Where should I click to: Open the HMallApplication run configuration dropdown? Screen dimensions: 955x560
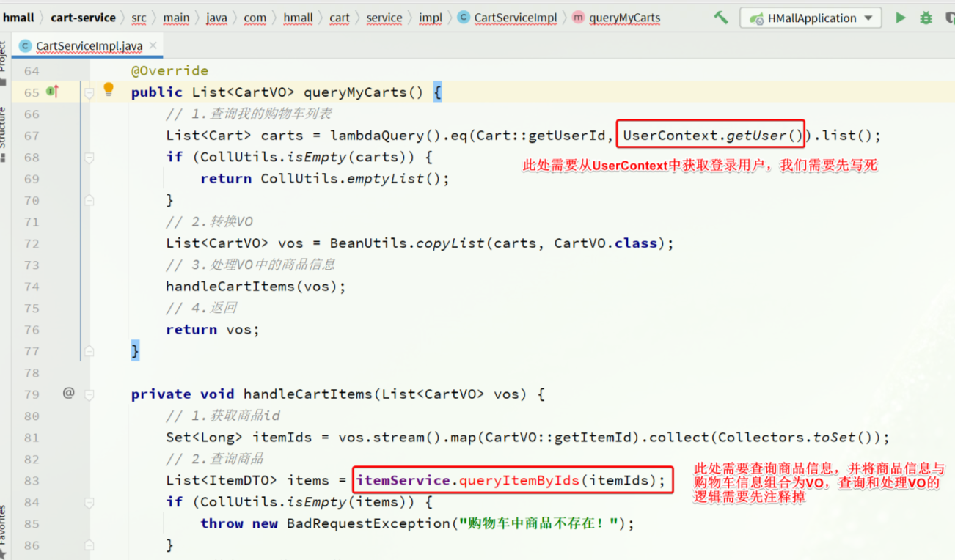pyautogui.click(x=811, y=18)
